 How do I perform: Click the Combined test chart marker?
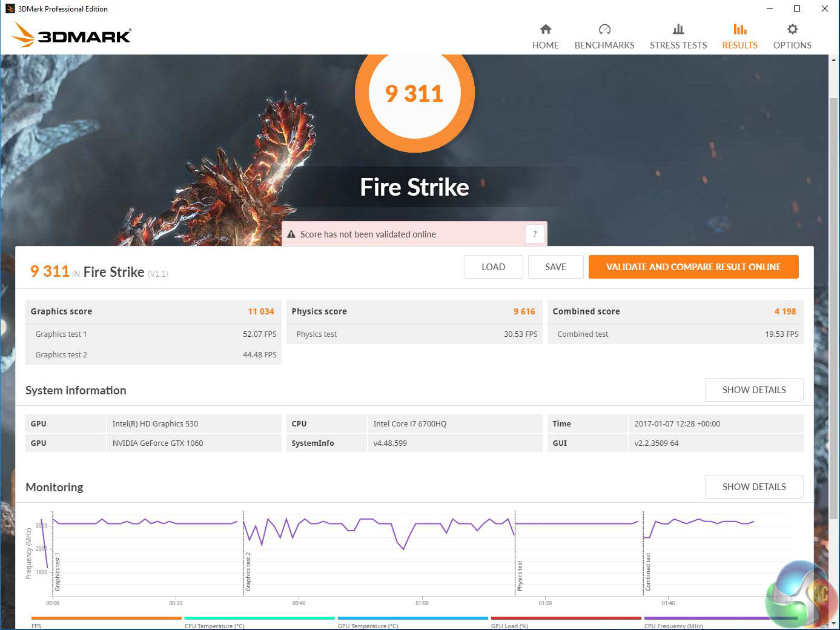648,572
